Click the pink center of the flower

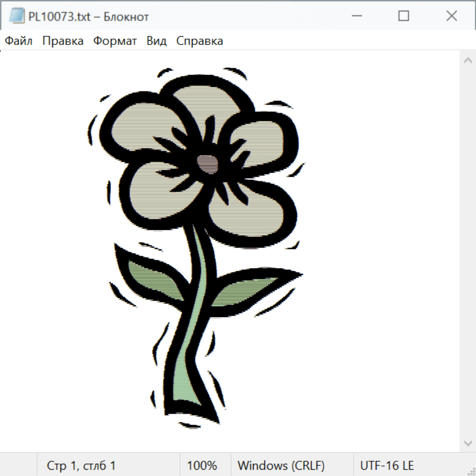tap(207, 162)
